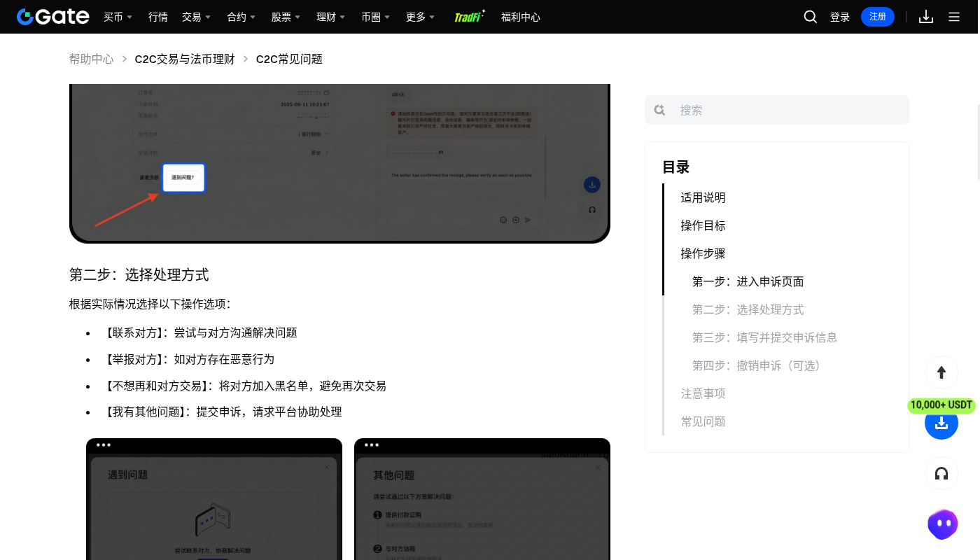The width and height of the screenshot is (980, 560).
Task: Open the hamburger menu icon
Action: (954, 17)
